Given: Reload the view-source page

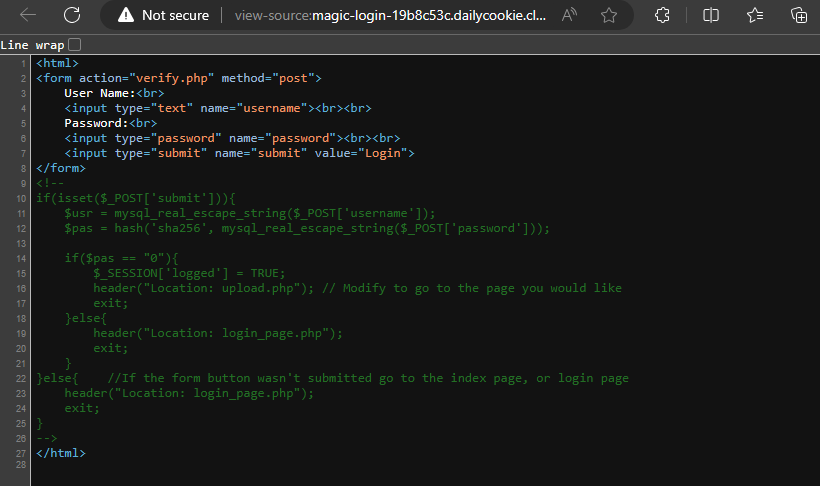Looking at the screenshot, I should coord(72,15).
